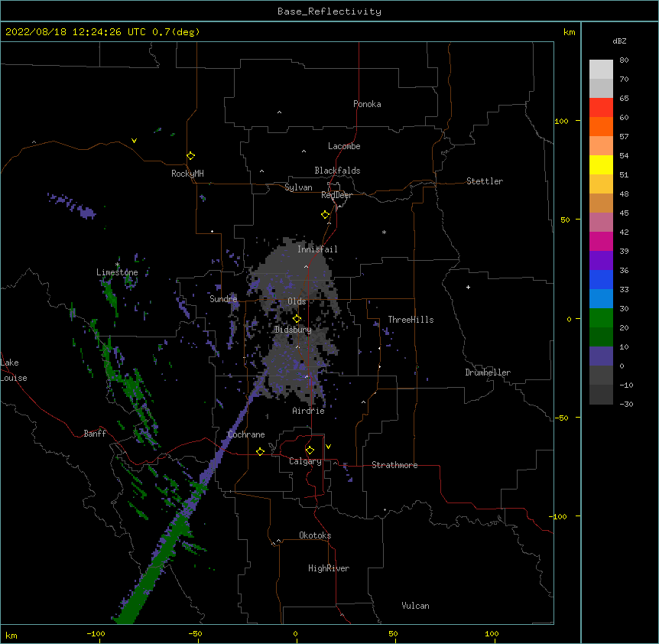Click the Cochrane town label
Image resolution: width=659 pixels, height=644 pixels.
point(246,434)
